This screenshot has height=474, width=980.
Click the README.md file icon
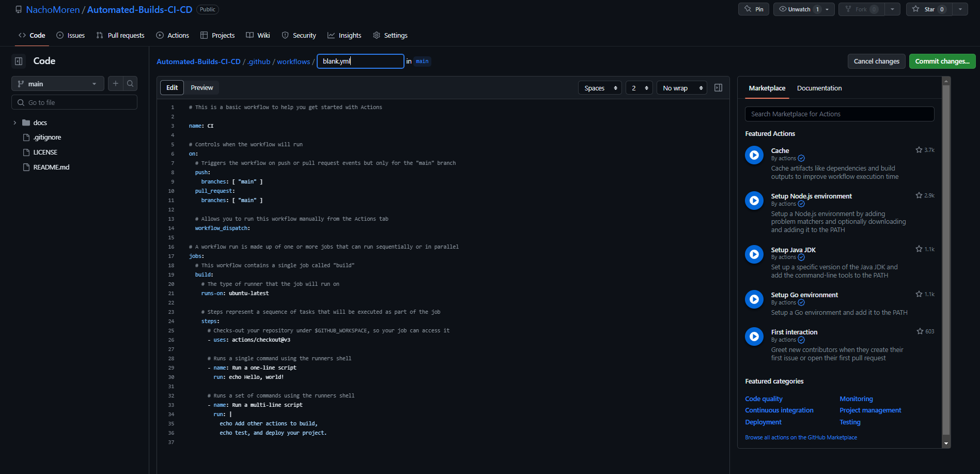26,167
